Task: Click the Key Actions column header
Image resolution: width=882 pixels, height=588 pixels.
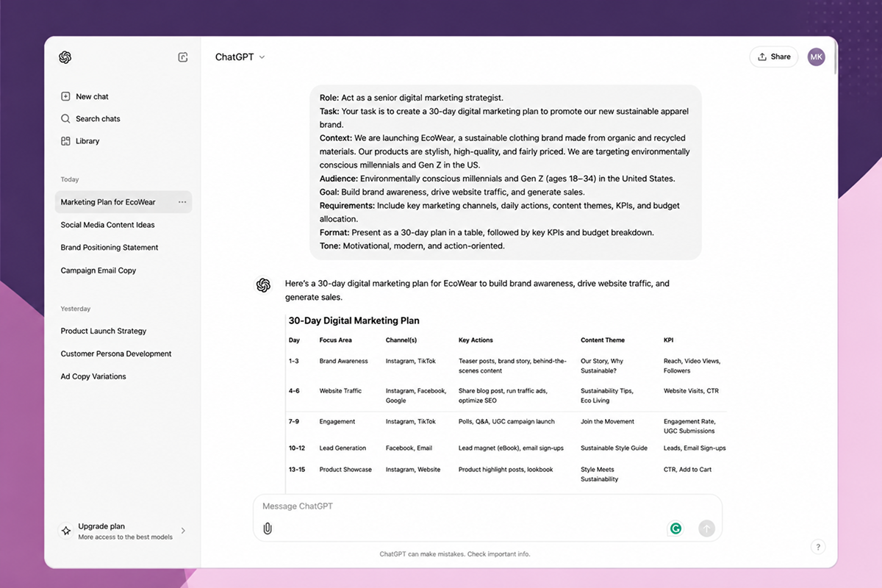Action: tap(476, 340)
